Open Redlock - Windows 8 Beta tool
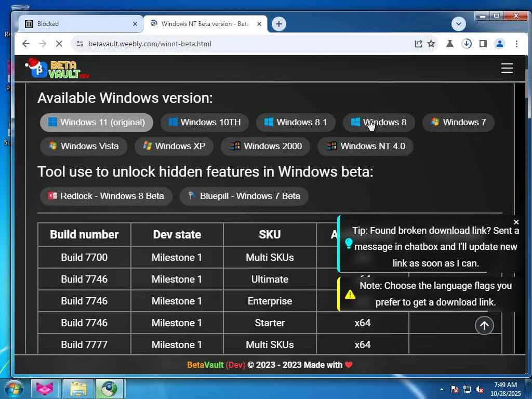Screen dimensions: 532x399 tap(106, 196)
